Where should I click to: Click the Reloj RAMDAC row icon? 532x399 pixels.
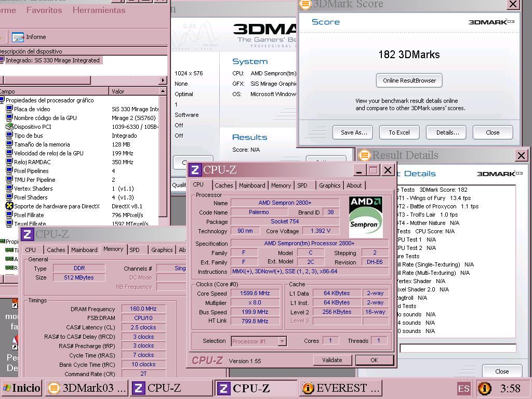click(9, 162)
